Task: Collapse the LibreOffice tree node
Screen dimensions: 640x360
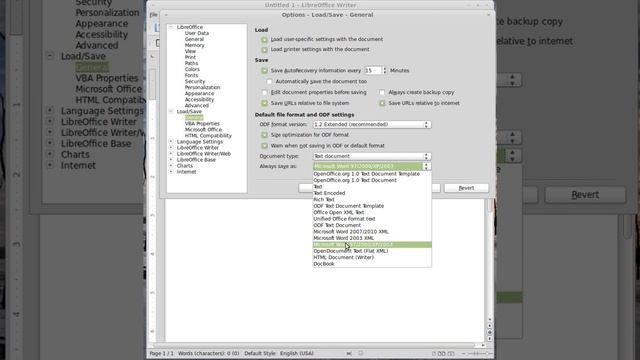Action: [171, 27]
